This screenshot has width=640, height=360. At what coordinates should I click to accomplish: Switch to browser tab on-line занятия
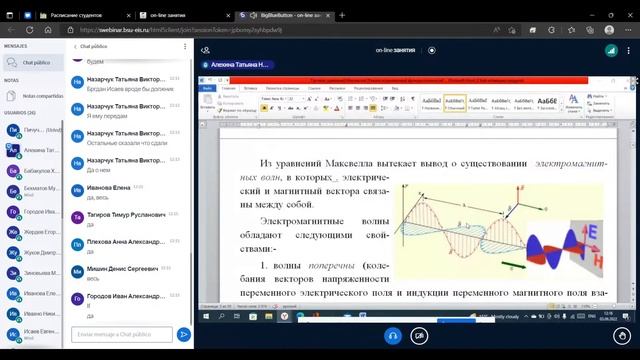click(186, 16)
